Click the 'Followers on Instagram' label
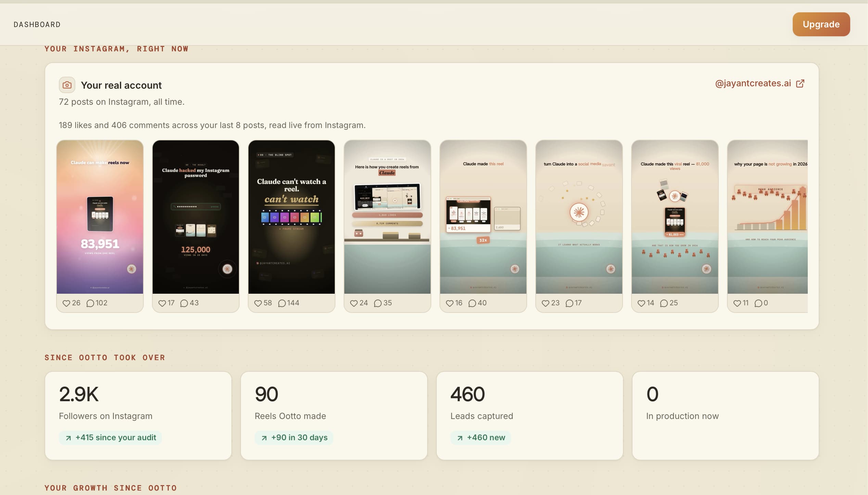Image resolution: width=868 pixels, height=495 pixels. pos(105,416)
